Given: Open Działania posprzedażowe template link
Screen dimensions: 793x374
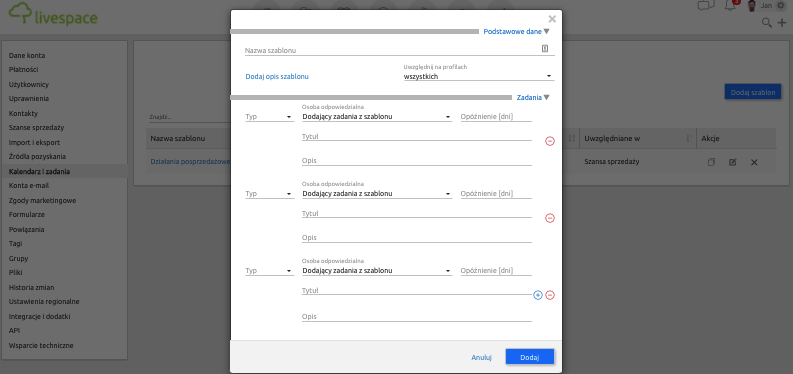Looking at the screenshot, I should click(191, 162).
